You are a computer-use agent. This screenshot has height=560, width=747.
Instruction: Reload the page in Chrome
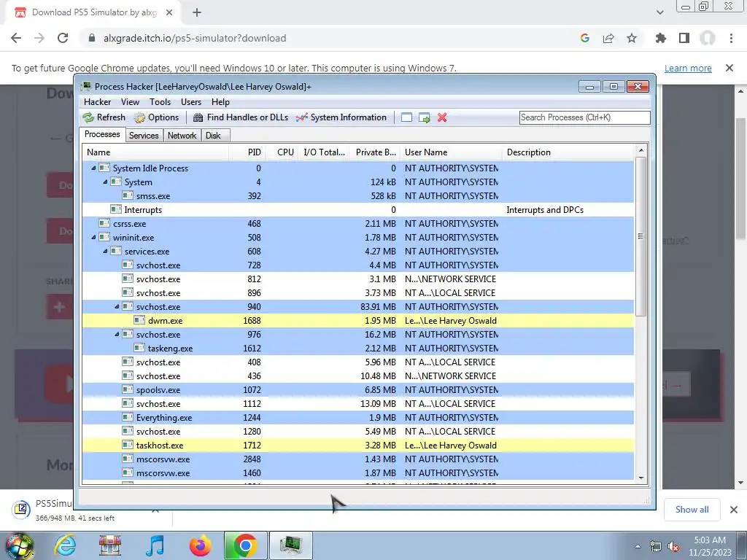click(x=63, y=38)
